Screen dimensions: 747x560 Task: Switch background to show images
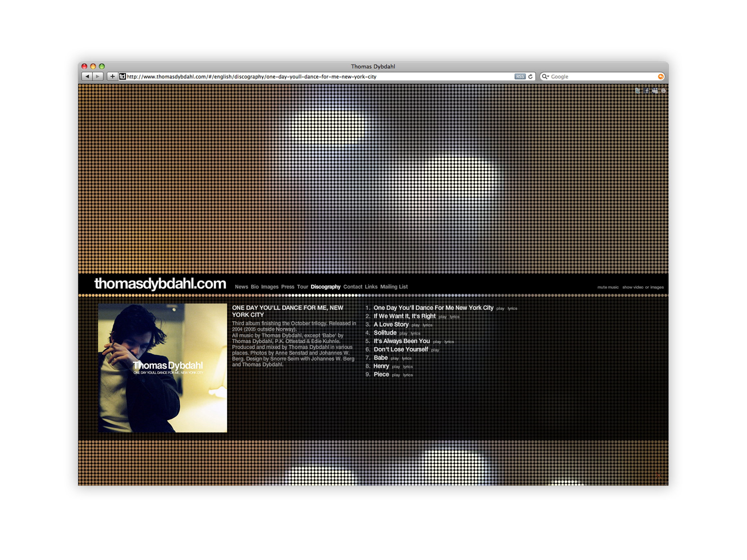pyautogui.click(x=657, y=287)
